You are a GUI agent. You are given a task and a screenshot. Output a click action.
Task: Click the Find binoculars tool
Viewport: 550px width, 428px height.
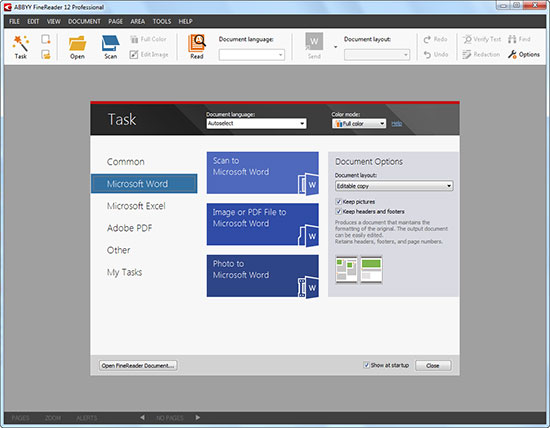[x=519, y=39]
